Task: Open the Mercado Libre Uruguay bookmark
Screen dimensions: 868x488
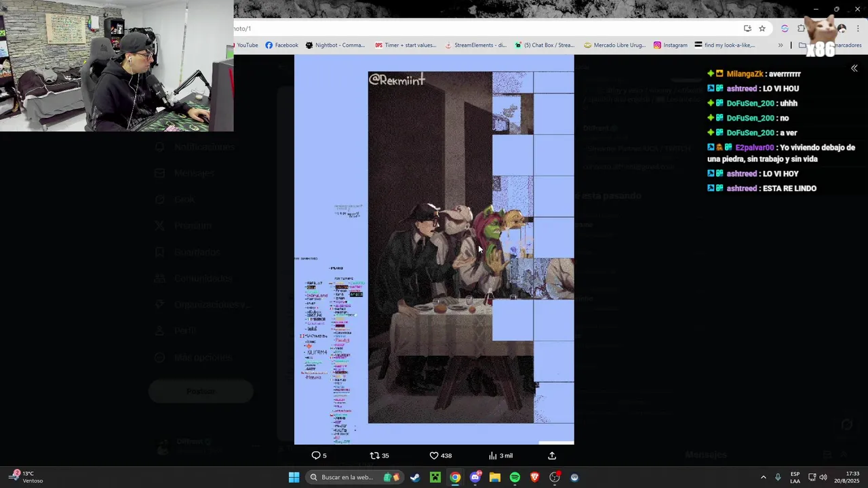Action: pyautogui.click(x=614, y=45)
